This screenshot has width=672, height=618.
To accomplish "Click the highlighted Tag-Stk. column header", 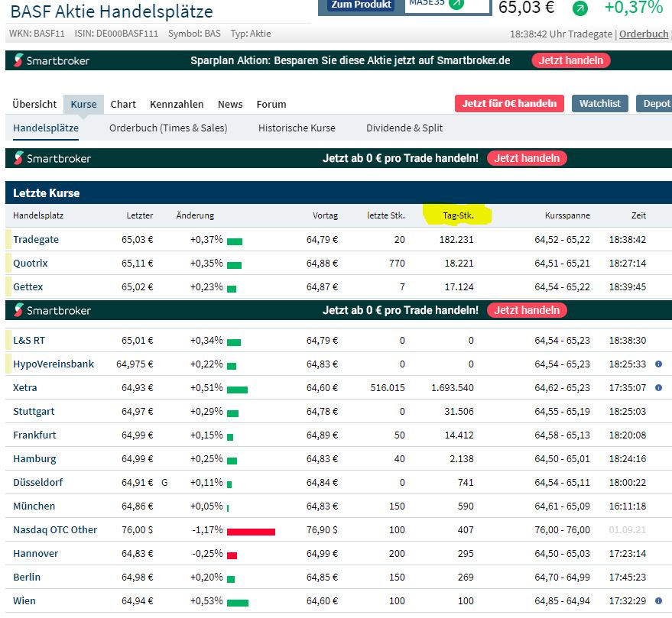I will (x=457, y=216).
